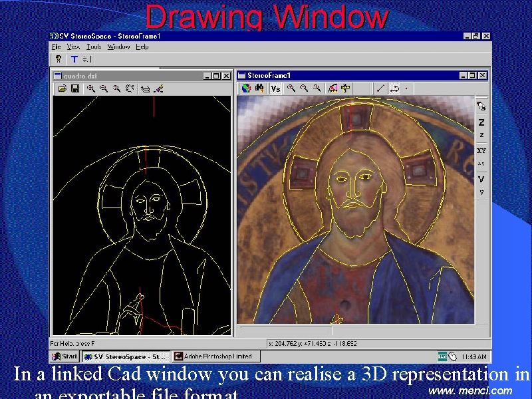
Task: Select the line drawing tool in StereoFrame1
Action: point(380,88)
